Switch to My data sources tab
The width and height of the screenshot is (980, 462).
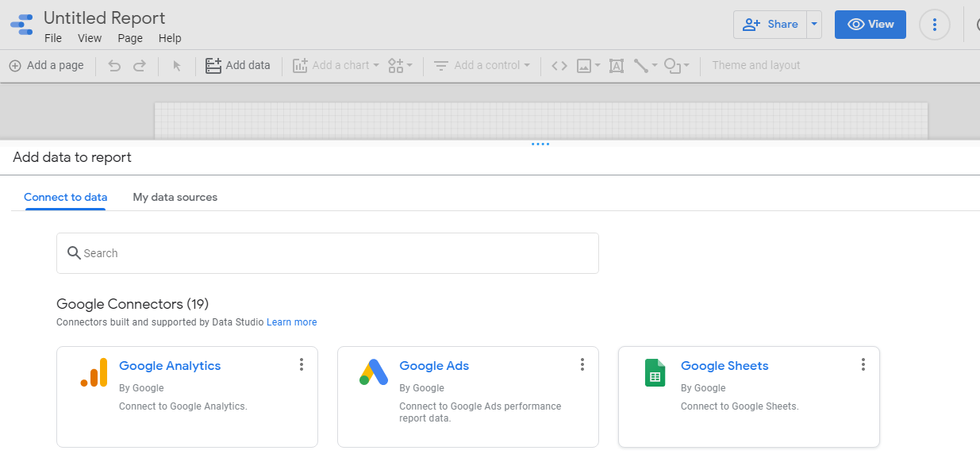coord(175,197)
